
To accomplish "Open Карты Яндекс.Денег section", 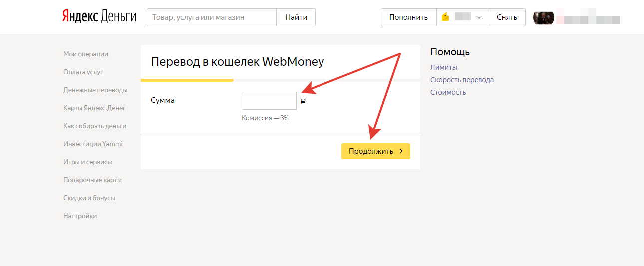I will click(94, 108).
